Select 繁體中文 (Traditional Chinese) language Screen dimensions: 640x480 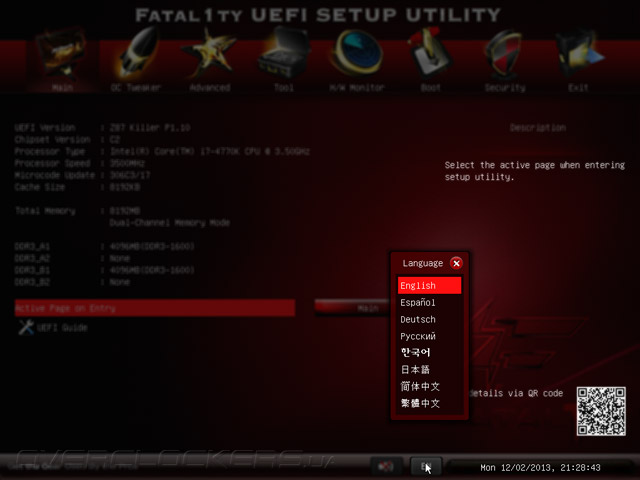point(429,403)
